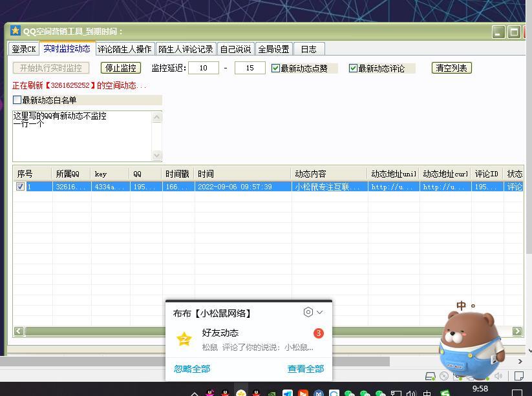Click the 查看全部 link in popup
532x396 pixels.
pyautogui.click(x=306, y=369)
